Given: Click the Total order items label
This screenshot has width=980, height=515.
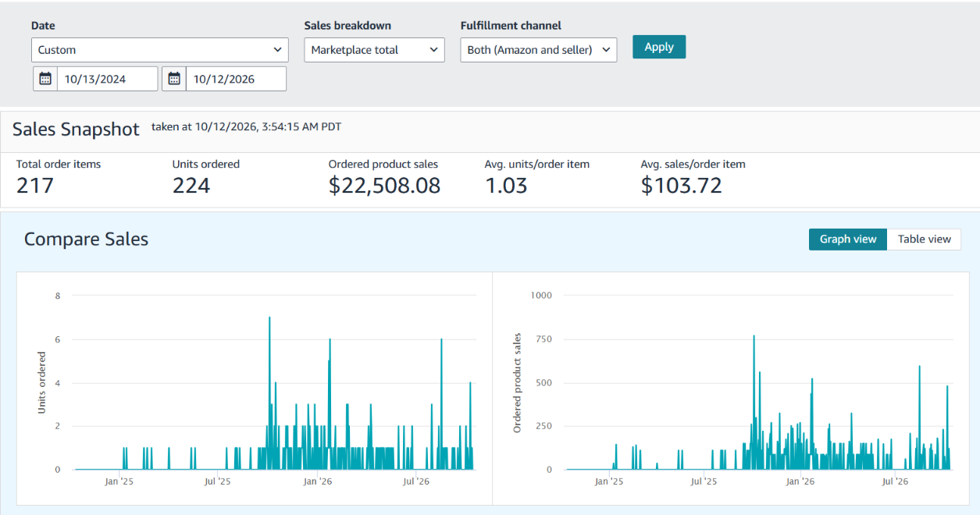Looking at the screenshot, I should pos(59,165).
